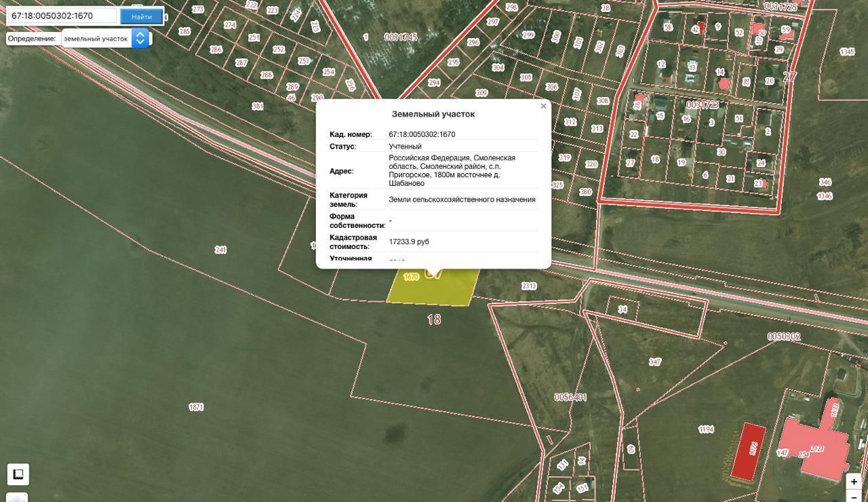The height and width of the screenshot is (502, 868).
Task: Click the Земельный участок popup title
Action: tap(433, 114)
